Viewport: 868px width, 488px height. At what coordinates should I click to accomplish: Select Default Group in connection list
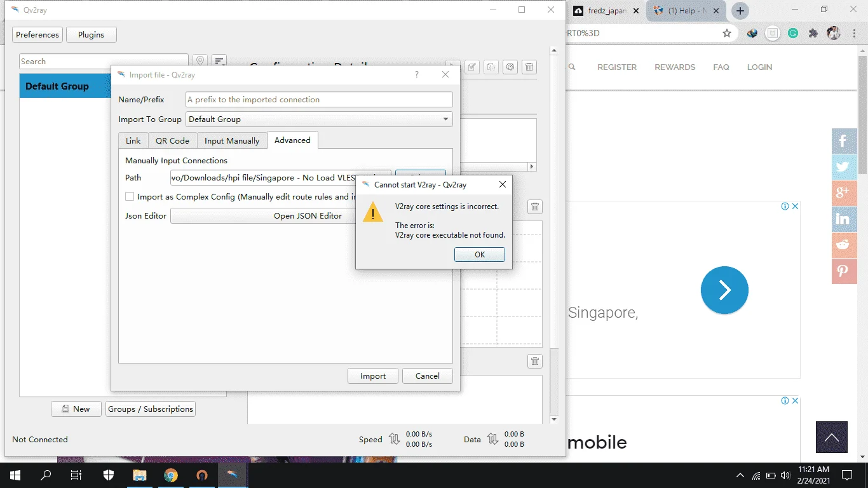click(66, 86)
